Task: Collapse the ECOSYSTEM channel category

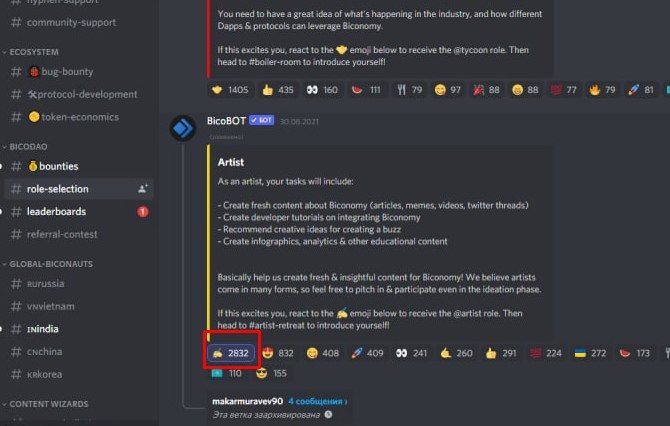Action: click(x=30, y=52)
